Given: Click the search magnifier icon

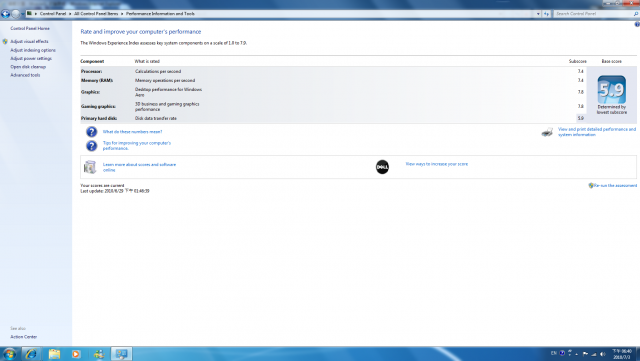Looking at the screenshot, I should click(x=636, y=13).
